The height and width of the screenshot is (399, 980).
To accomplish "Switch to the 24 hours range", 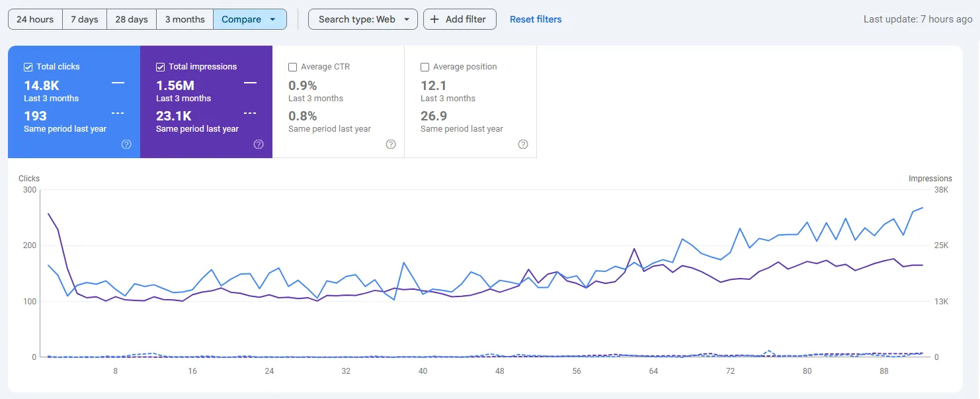I will tap(35, 19).
